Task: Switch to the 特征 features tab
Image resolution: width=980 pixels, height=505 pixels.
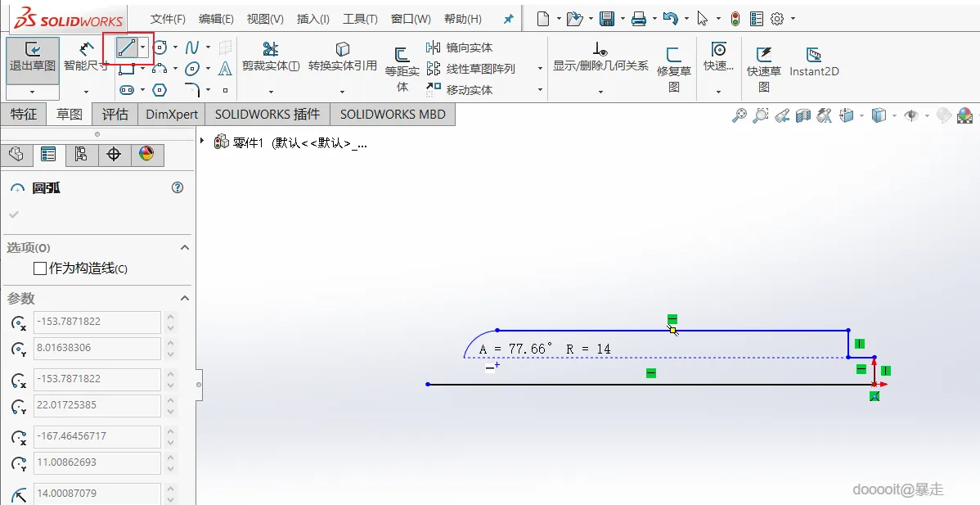Action: point(24,115)
